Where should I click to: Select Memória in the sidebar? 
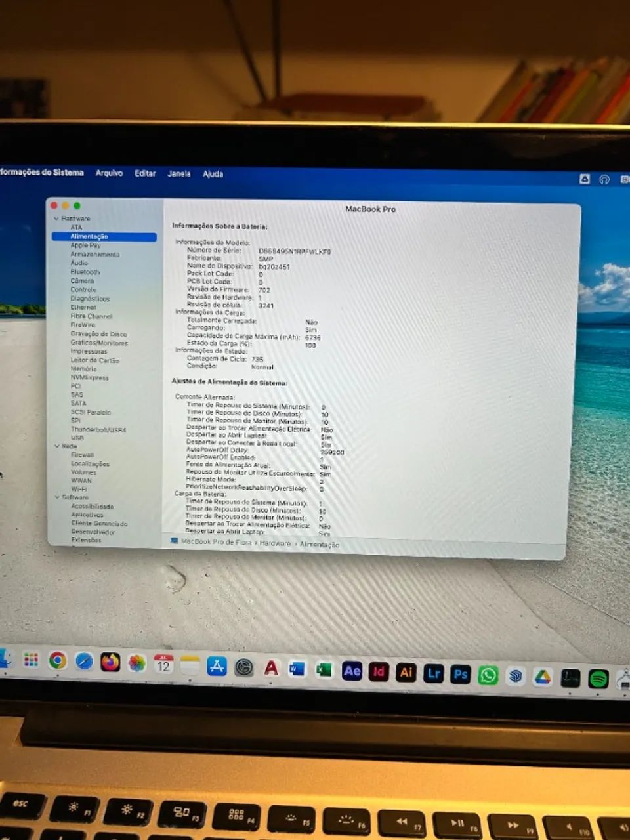83,369
